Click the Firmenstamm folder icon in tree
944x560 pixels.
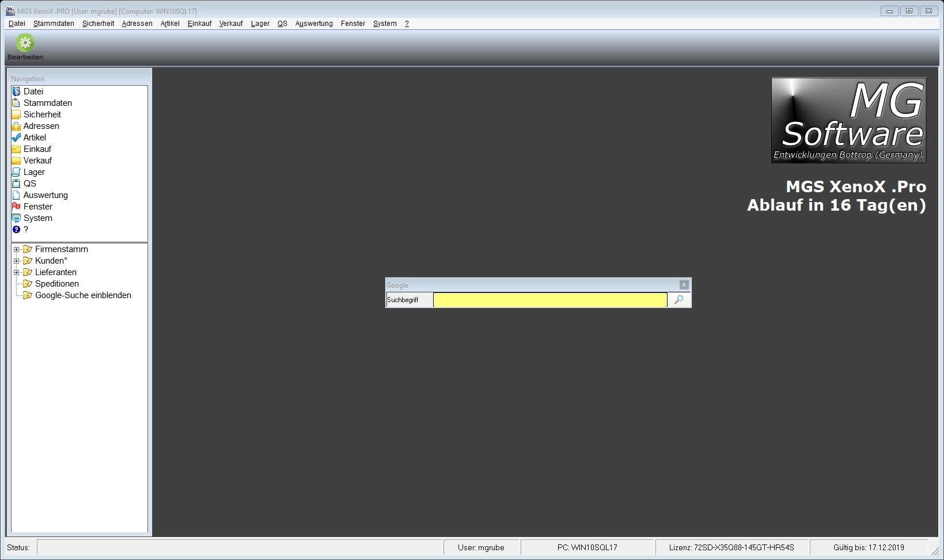click(x=27, y=249)
